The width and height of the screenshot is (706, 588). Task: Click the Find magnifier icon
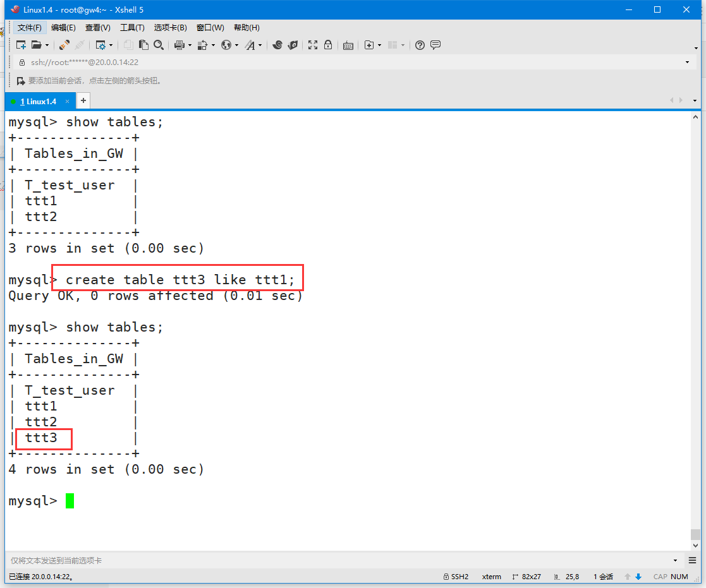[159, 45]
